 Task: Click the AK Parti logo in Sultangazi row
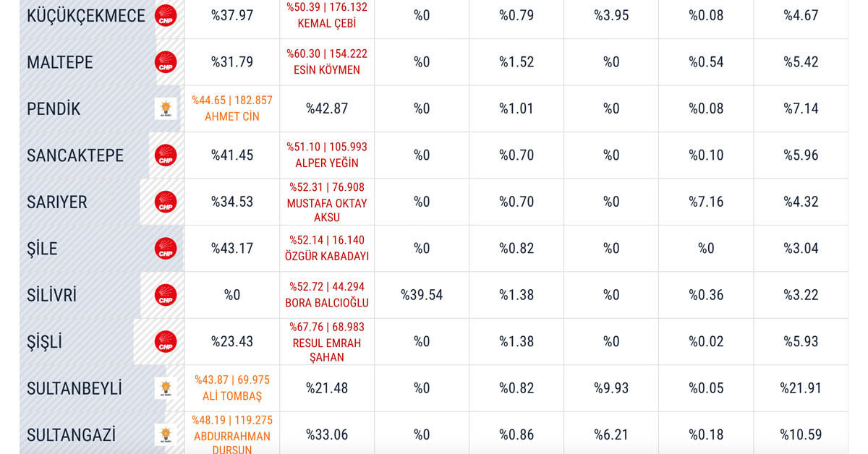tap(166, 434)
